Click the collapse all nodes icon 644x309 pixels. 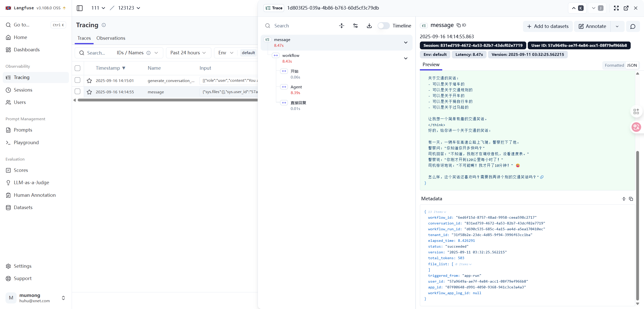tap(341, 26)
